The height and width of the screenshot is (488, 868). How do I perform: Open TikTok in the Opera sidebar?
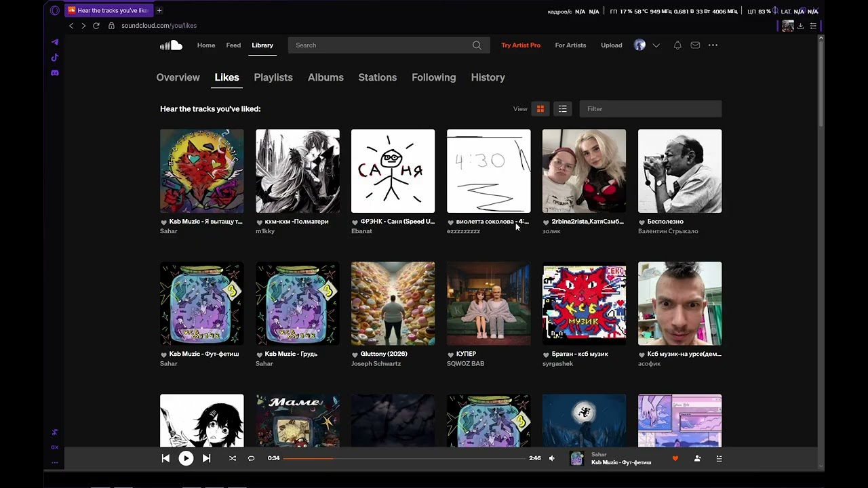(x=55, y=58)
